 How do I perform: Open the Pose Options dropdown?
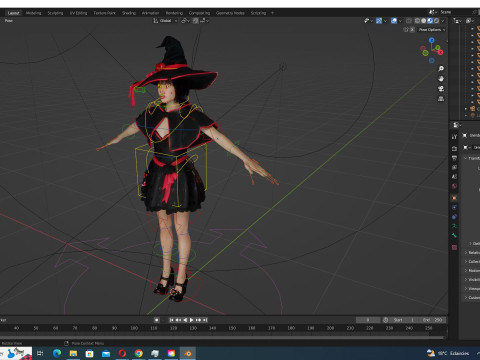[x=432, y=30]
